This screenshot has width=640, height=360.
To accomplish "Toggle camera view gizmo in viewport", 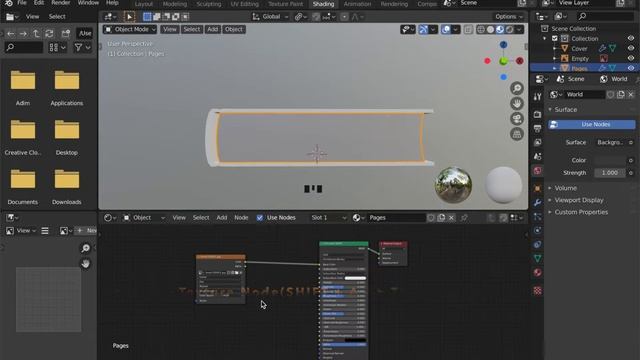I will (517, 119).
